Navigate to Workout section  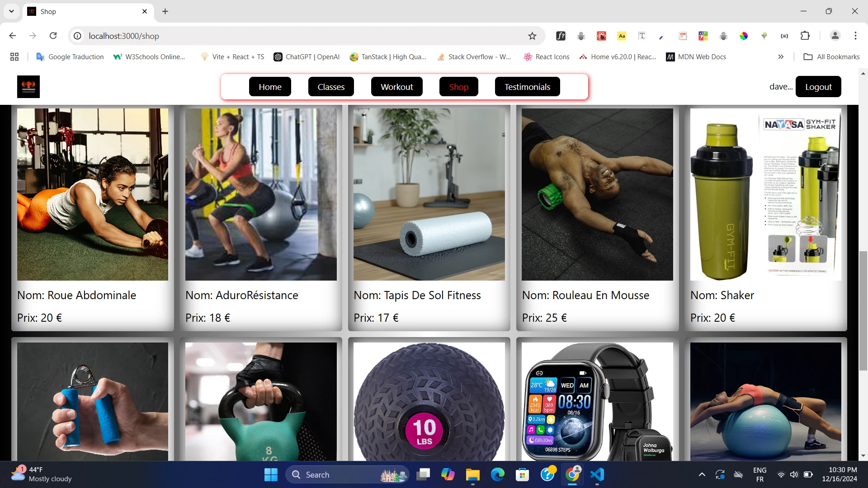396,87
